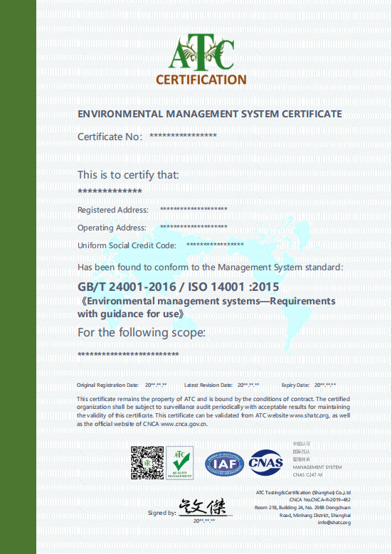Click the handwritten signature

[203, 507]
